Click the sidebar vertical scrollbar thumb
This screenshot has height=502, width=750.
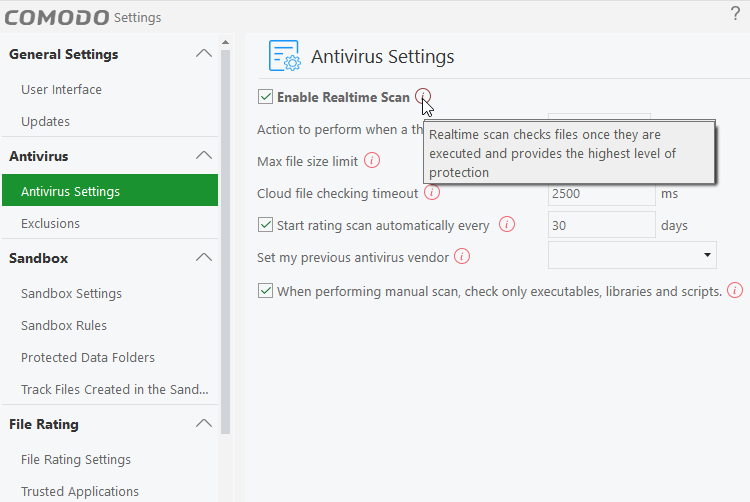click(225, 241)
